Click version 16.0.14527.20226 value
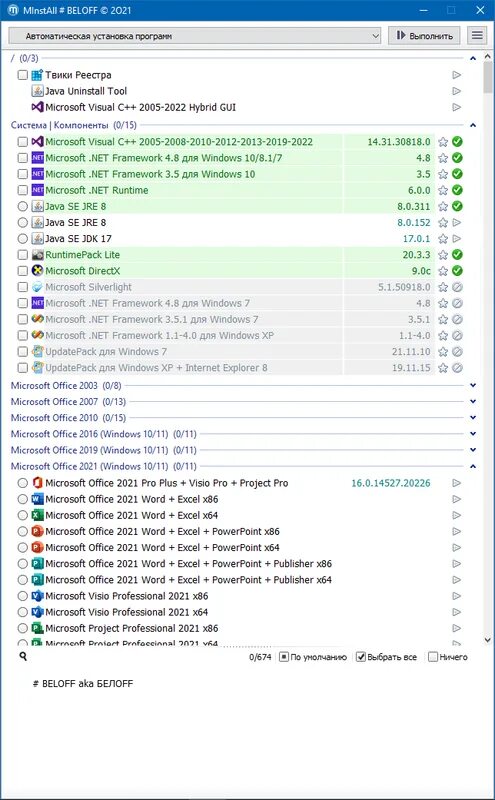Viewport: 495px width, 800px height. pos(391,483)
